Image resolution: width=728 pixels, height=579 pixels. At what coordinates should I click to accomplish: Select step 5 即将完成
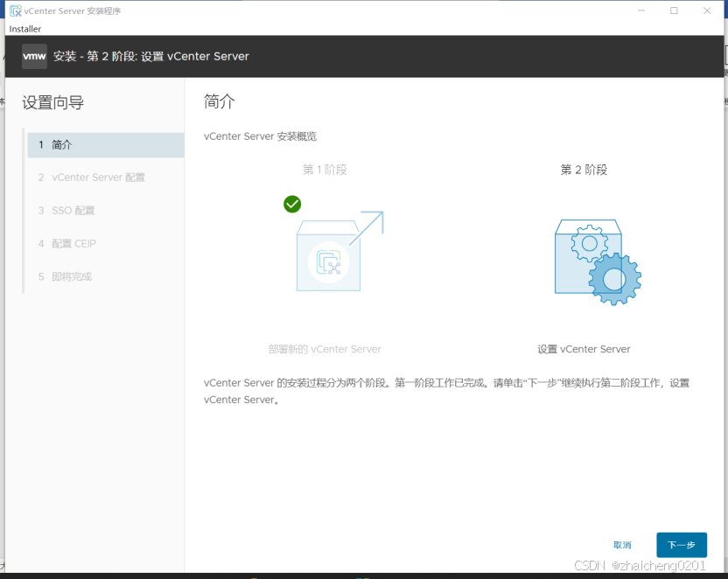tap(65, 277)
